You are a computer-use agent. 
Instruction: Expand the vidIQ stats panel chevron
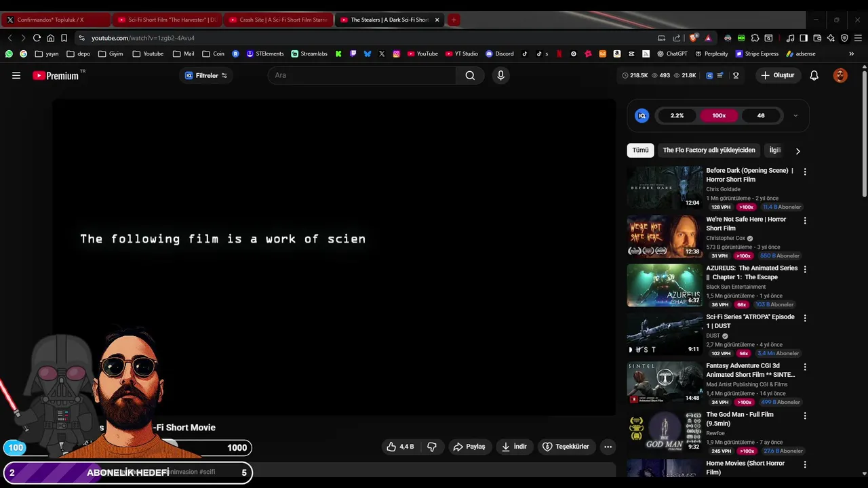tap(795, 115)
